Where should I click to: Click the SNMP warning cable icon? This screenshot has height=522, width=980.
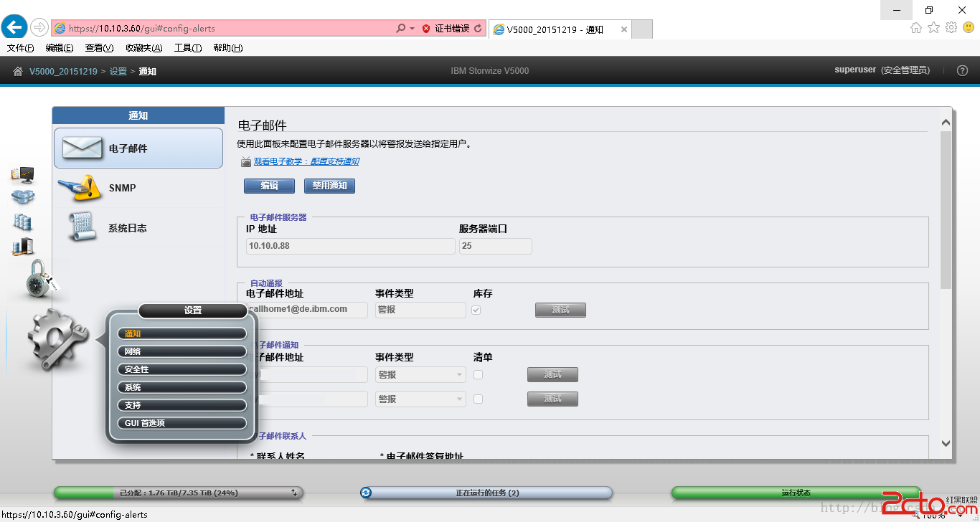pyautogui.click(x=80, y=188)
